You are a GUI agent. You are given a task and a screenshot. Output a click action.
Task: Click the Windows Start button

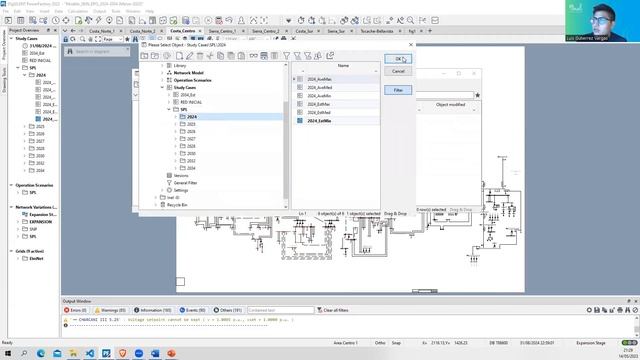(x=8, y=353)
